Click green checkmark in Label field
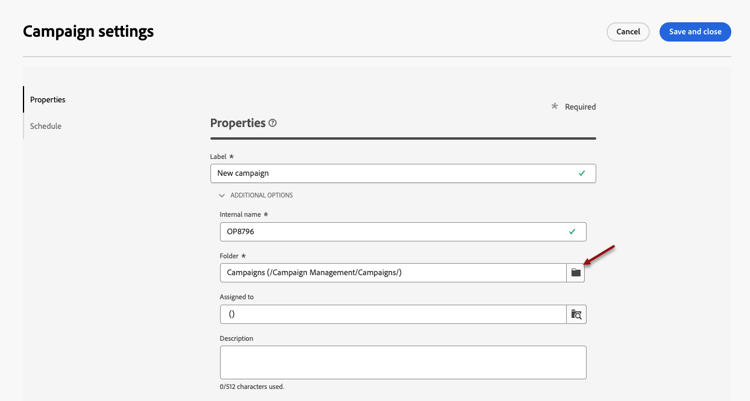The image size is (750, 401). 582,173
